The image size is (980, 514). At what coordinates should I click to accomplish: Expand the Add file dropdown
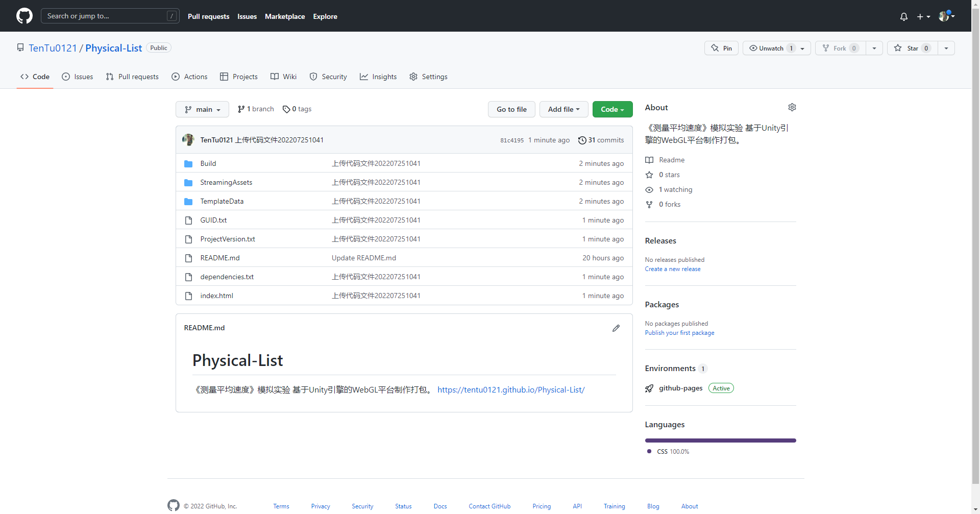click(563, 109)
